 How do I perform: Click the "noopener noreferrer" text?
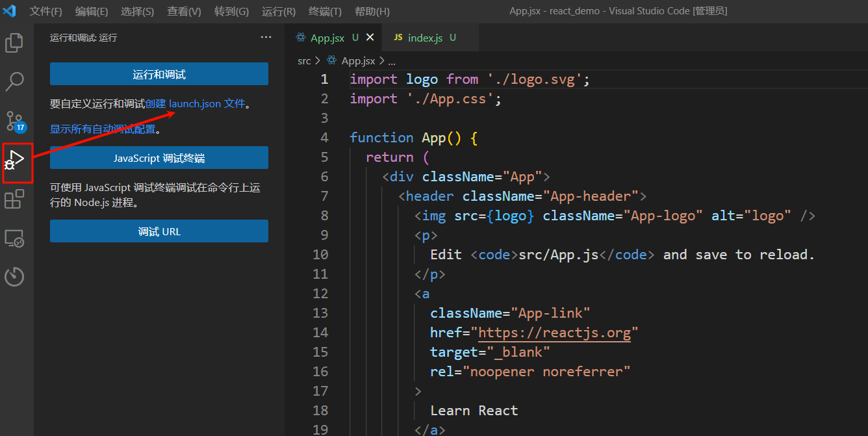[546, 372]
